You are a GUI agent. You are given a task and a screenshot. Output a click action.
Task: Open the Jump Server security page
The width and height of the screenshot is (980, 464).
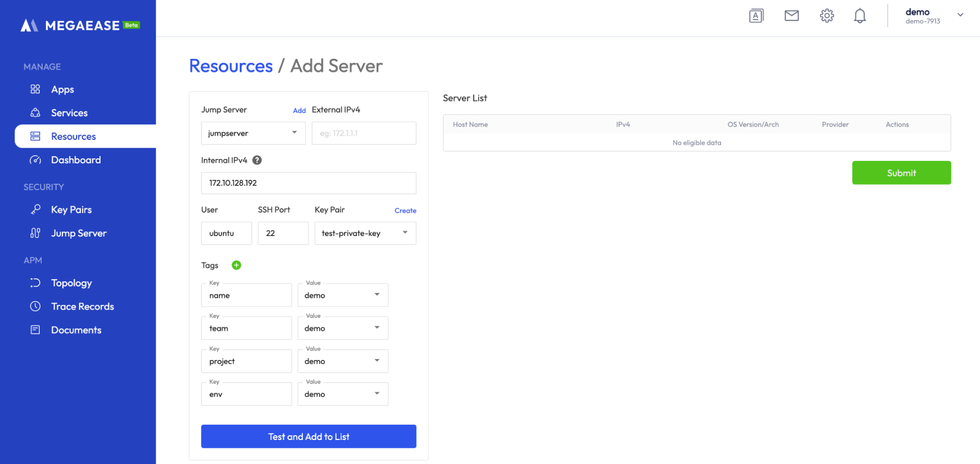pyautogui.click(x=78, y=233)
